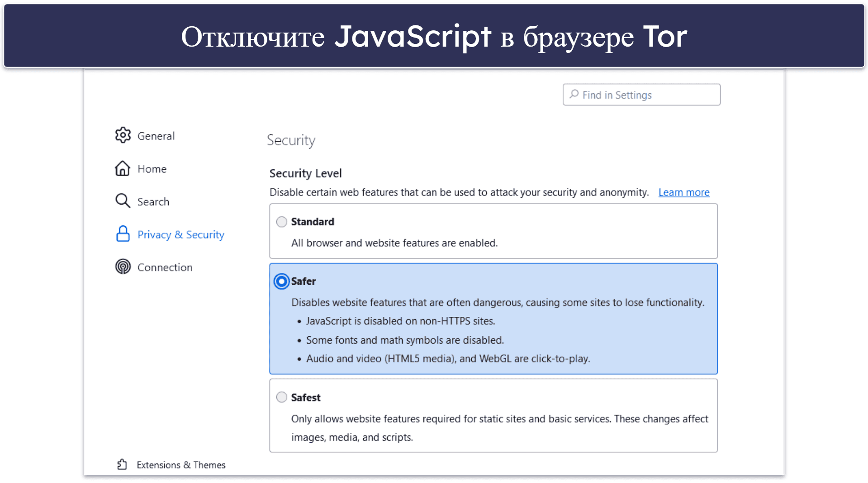
Task: Click the magnifier icon in Find in Settings
Action: (x=574, y=94)
